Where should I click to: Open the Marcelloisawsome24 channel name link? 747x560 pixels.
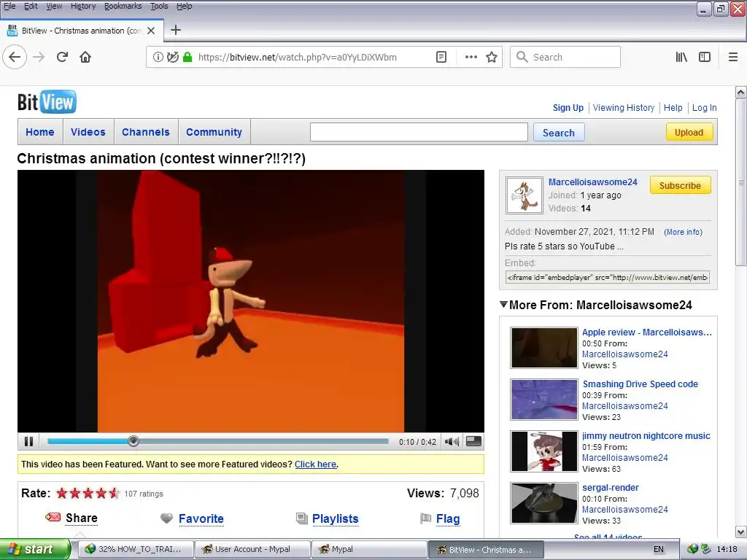592,182
